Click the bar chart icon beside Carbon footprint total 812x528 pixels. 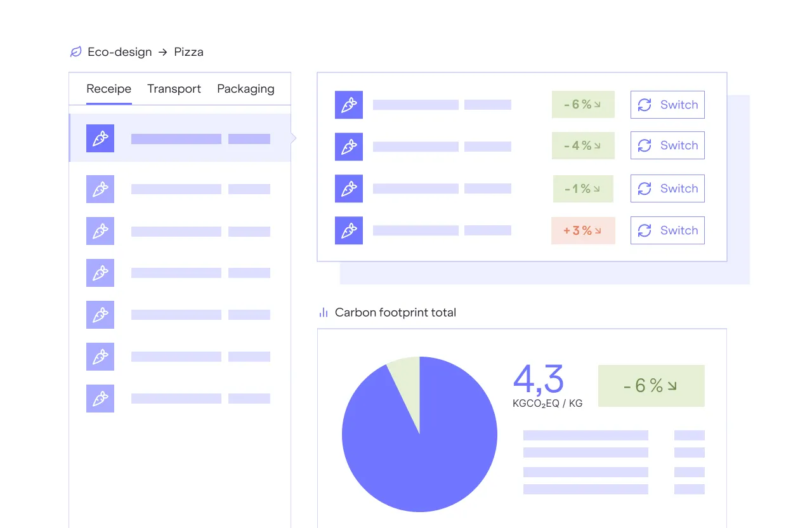tap(323, 312)
